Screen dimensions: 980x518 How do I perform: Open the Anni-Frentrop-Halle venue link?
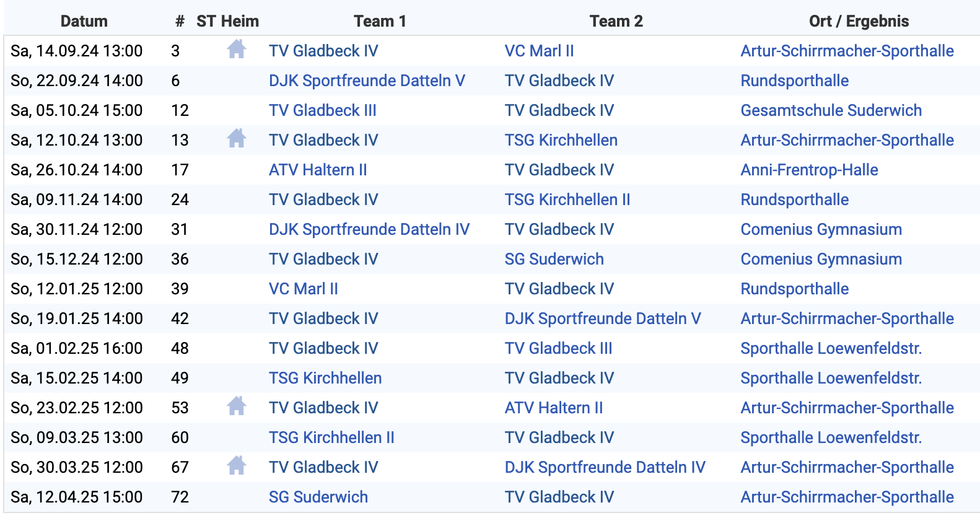809,170
